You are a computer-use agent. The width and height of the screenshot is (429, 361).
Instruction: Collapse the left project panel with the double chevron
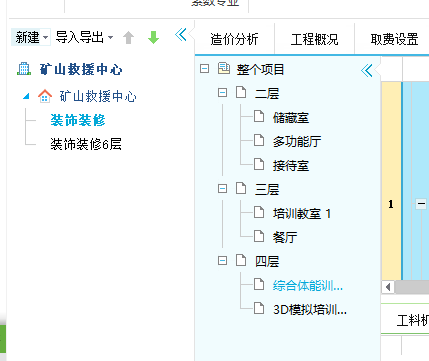(x=181, y=34)
